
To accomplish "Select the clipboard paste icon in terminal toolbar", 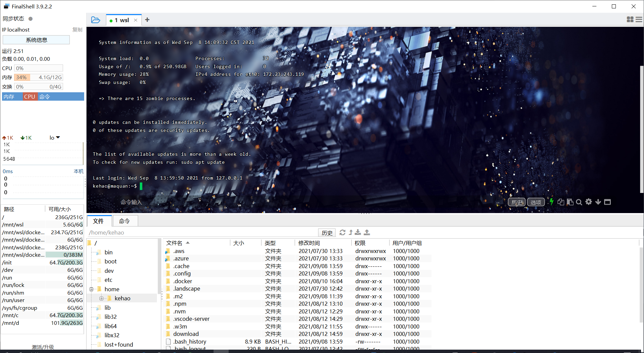I will click(x=570, y=202).
